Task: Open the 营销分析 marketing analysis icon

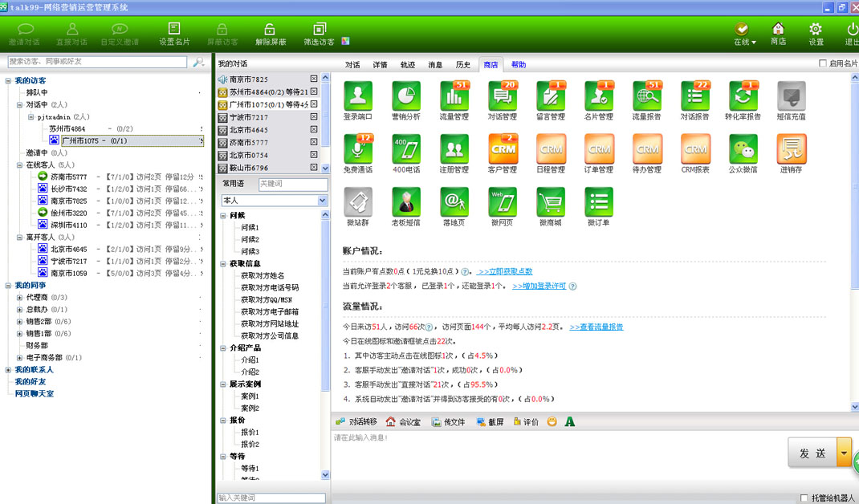Action: coord(405,96)
